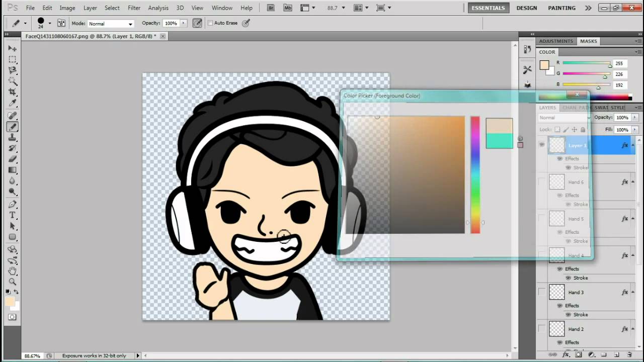Viewport: 644px width, 362px height.
Task: Select the Move tool
Action: click(x=13, y=48)
